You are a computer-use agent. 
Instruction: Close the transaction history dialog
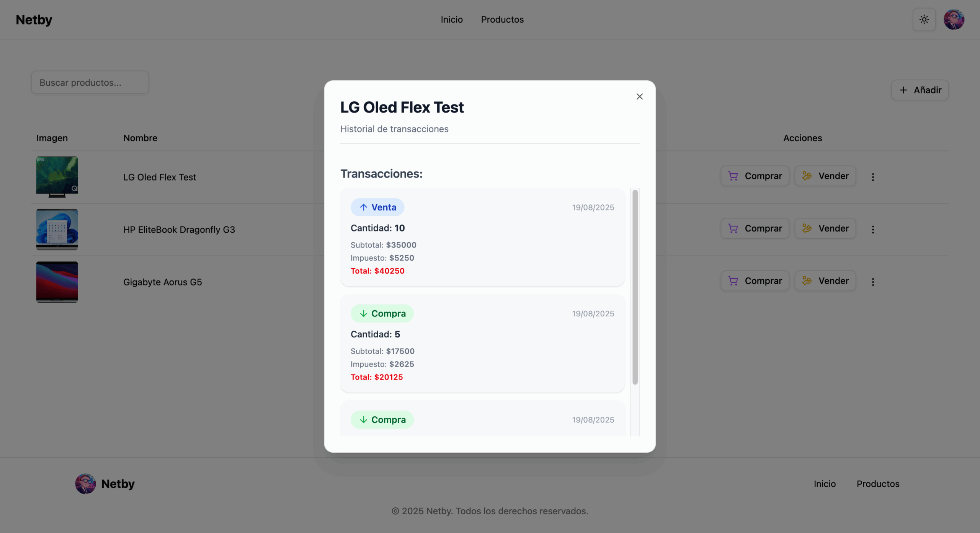[639, 96]
